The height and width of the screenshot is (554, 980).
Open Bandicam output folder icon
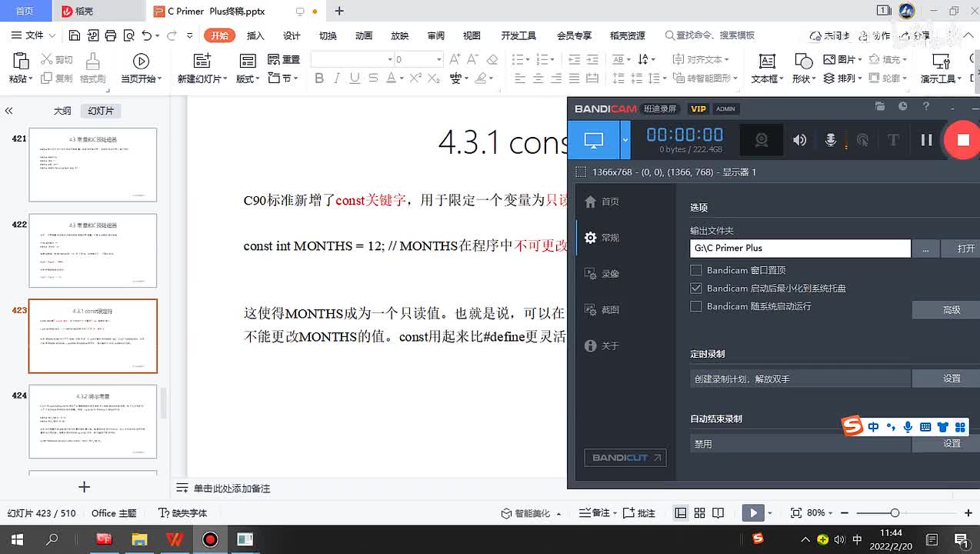tap(881, 107)
